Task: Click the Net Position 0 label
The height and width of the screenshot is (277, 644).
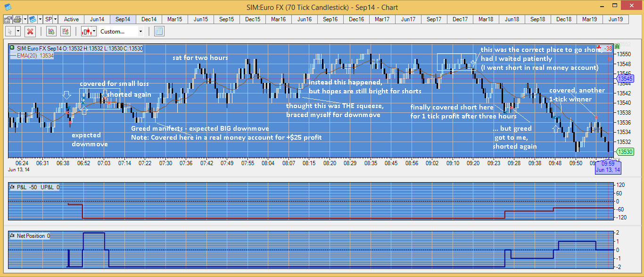Action: [33, 235]
